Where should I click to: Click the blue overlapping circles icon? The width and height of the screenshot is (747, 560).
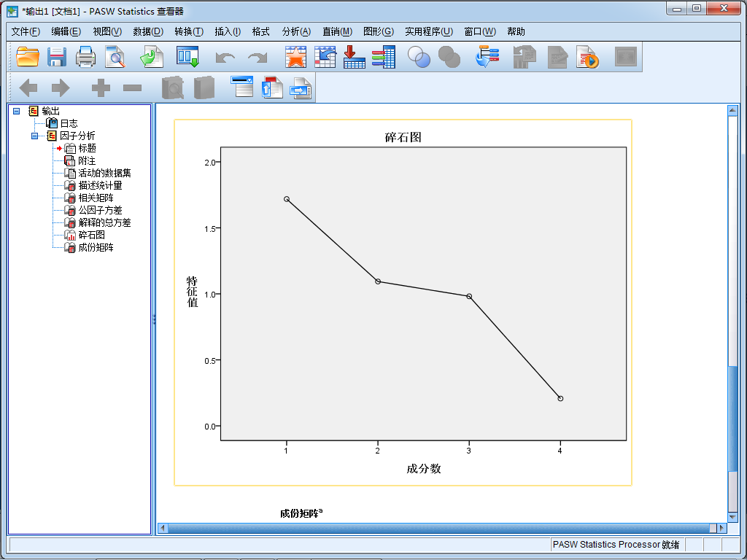click(x=419, y=57)
